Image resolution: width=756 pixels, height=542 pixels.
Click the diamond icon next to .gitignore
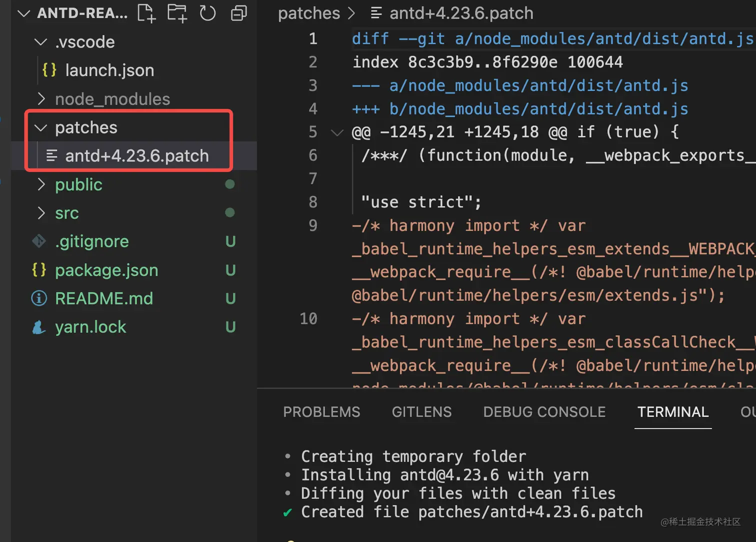[39, 241]
